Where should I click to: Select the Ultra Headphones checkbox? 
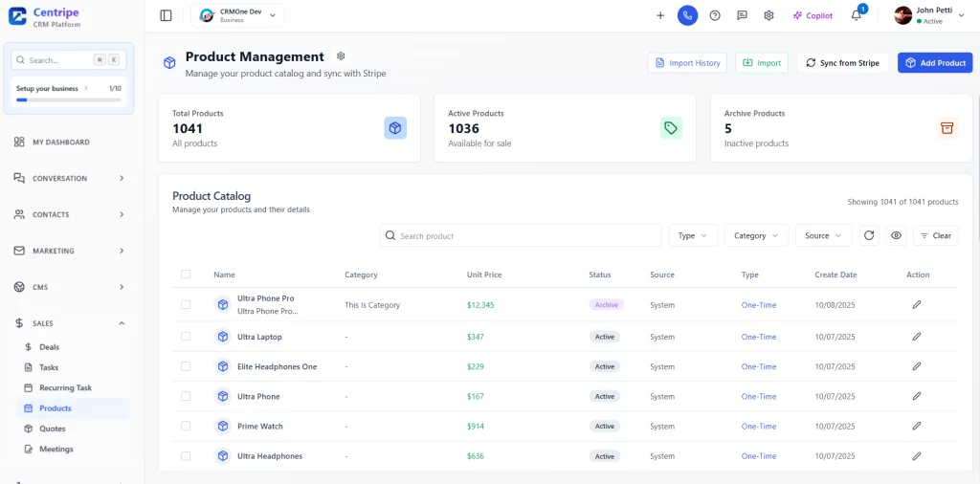click(186, 456)
